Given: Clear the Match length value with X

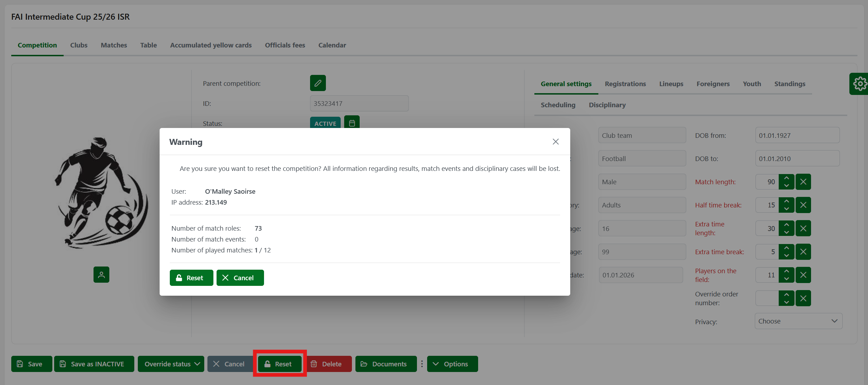Looking at the screenshot, I should (803, 182).
